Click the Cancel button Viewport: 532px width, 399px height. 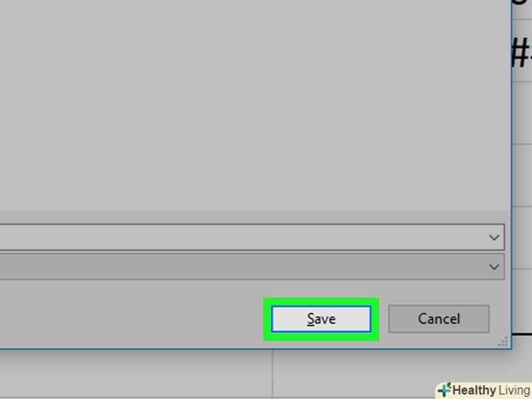[438, 319]
